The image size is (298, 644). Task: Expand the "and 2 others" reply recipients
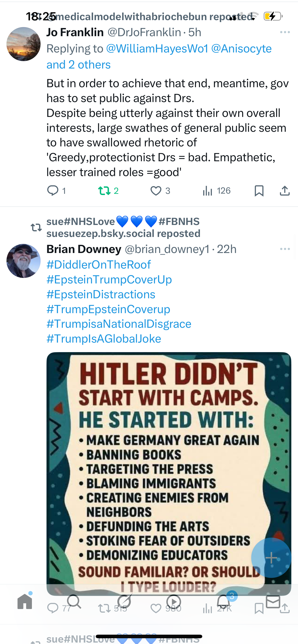click(x=78, y=65)
